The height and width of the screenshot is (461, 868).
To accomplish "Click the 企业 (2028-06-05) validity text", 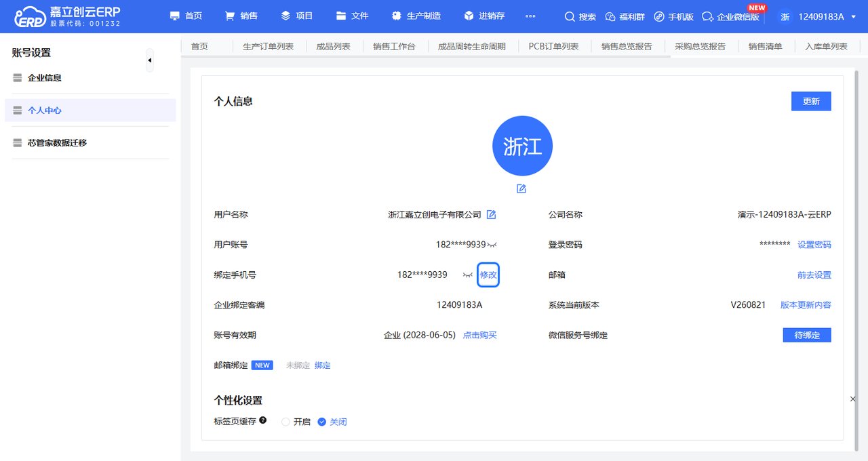I will click(x=420, y=335).
